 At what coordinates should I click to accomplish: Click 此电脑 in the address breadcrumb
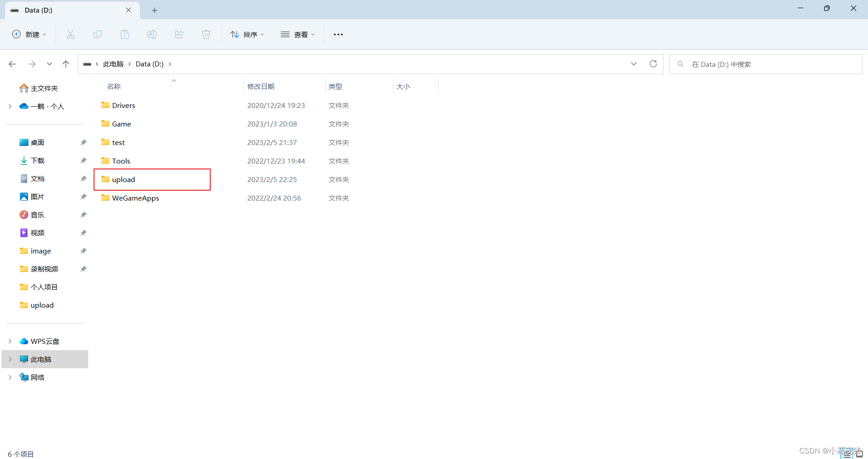[x=113, y=64]
